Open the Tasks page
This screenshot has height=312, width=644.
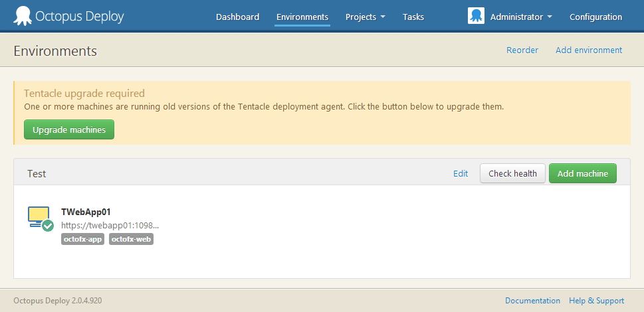[413, 17]
